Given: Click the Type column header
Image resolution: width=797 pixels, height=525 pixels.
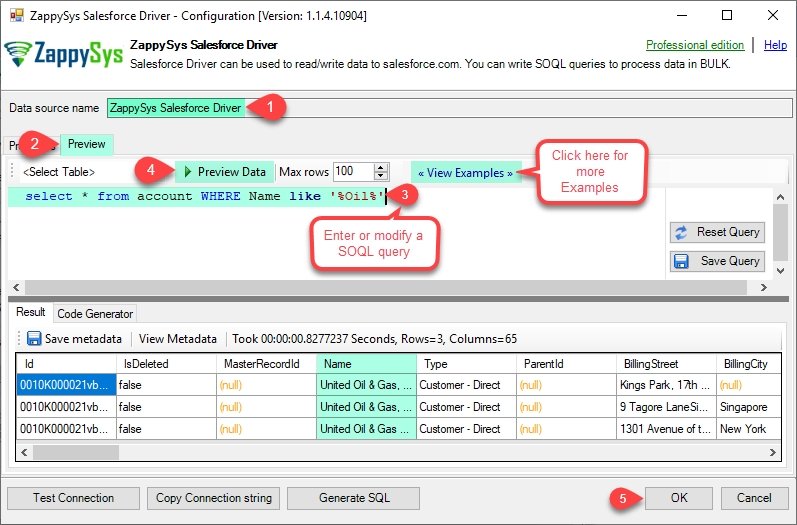Looking at the screenshot, I should click(x=466, y=364).
